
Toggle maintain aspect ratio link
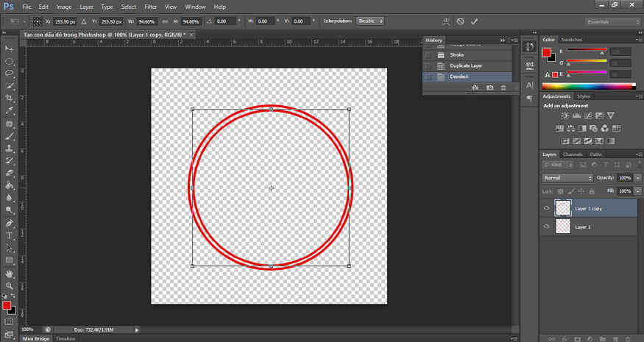165,21
